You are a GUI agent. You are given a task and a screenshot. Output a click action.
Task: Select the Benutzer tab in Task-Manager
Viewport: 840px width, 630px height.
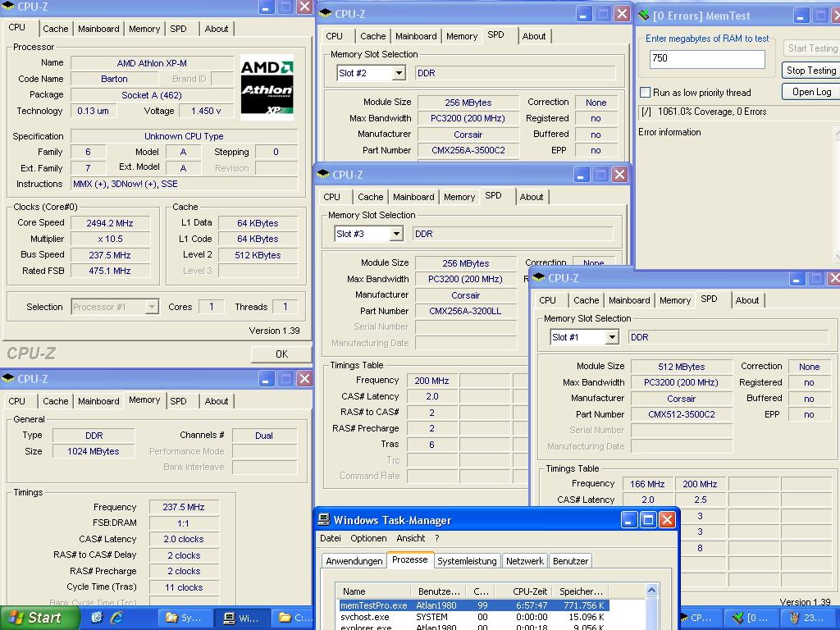(x=570, y=561)
